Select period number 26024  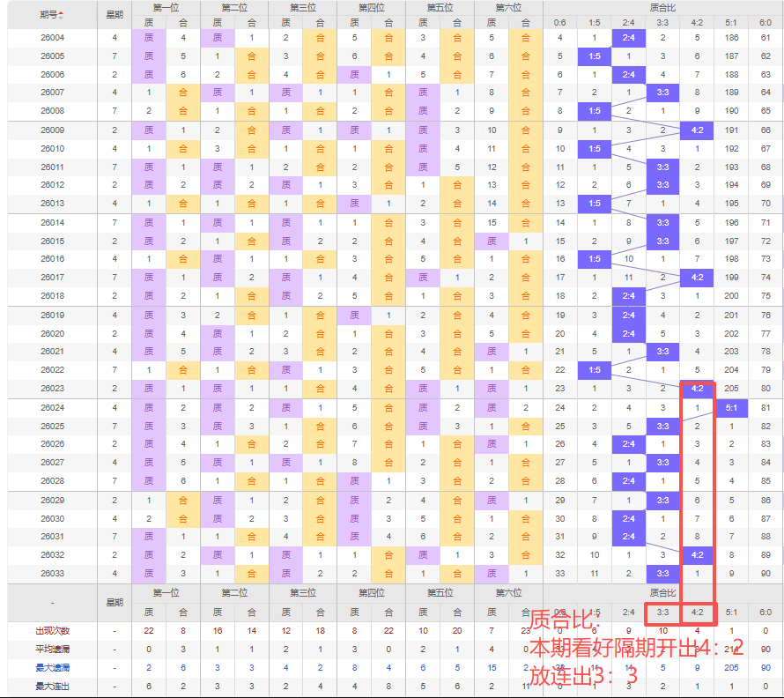tap(53, 408)
